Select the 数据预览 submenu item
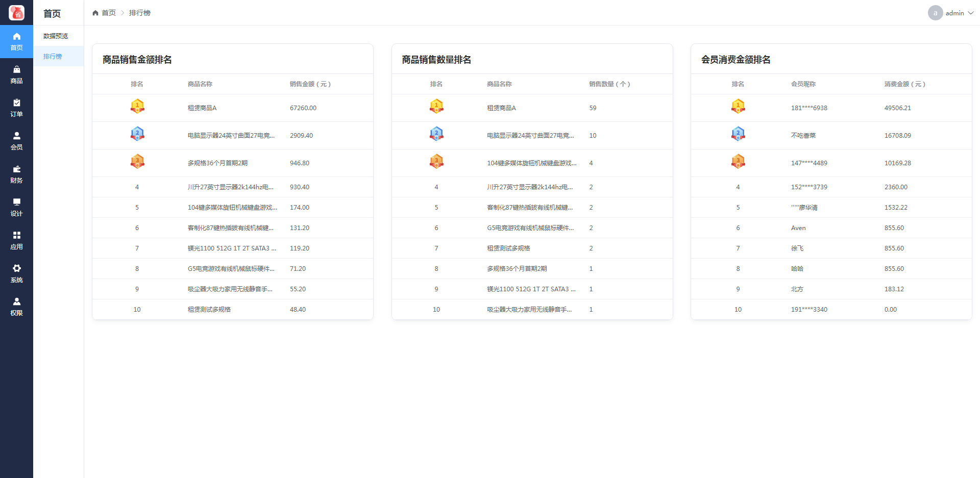The height and width of the screenshot is (478, 980). coord(56,36)
